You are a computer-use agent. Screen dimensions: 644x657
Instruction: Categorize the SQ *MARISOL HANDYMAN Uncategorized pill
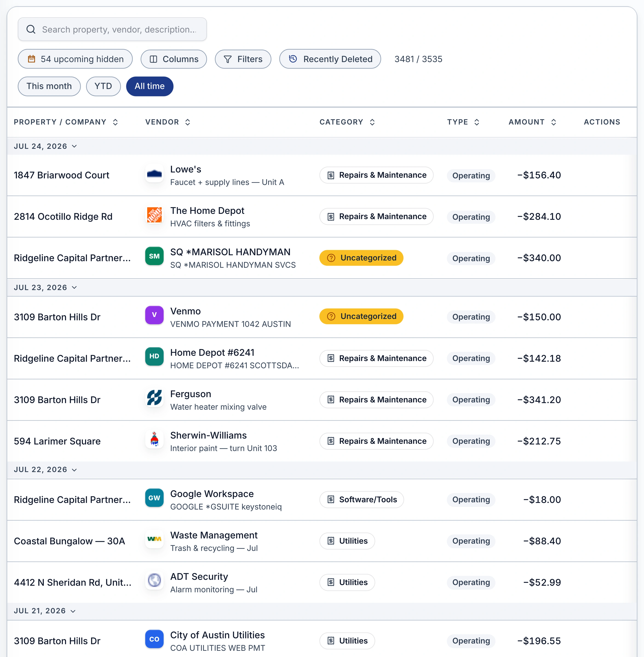point(361,258)
